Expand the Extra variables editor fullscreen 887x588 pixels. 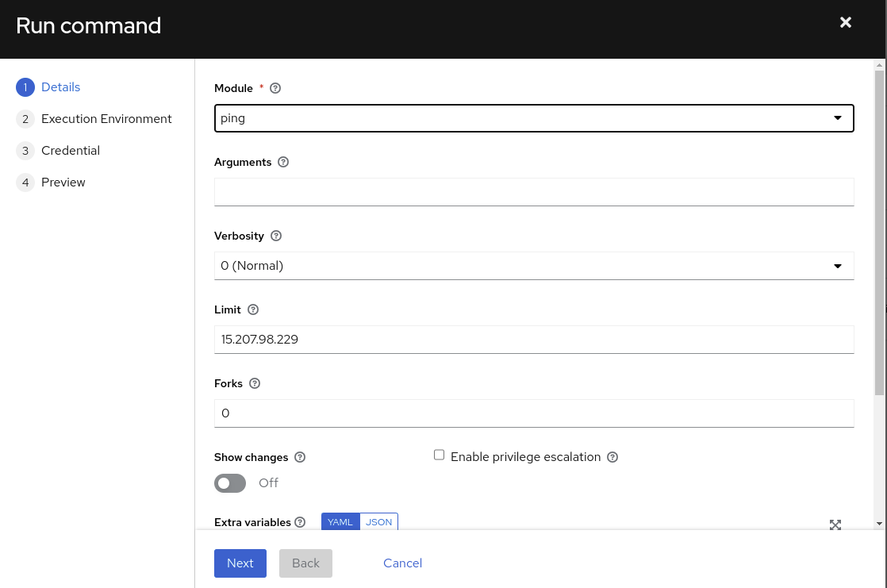click(x=835, y=525)
